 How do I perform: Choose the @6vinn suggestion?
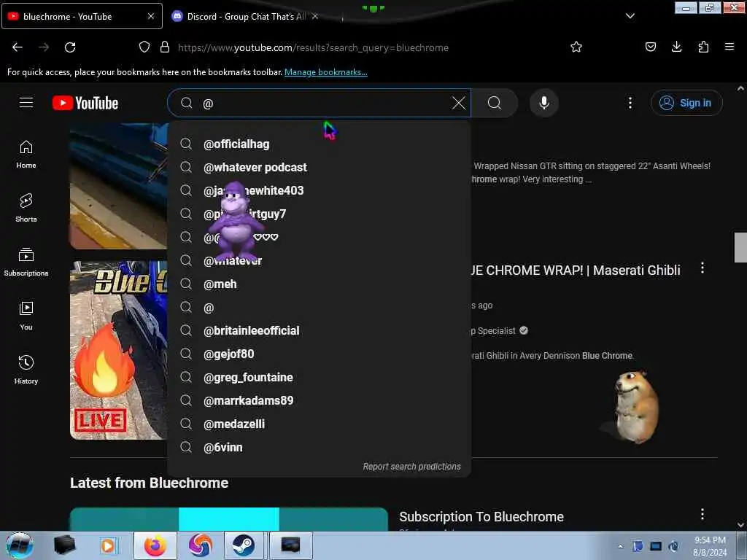point(320,447)
